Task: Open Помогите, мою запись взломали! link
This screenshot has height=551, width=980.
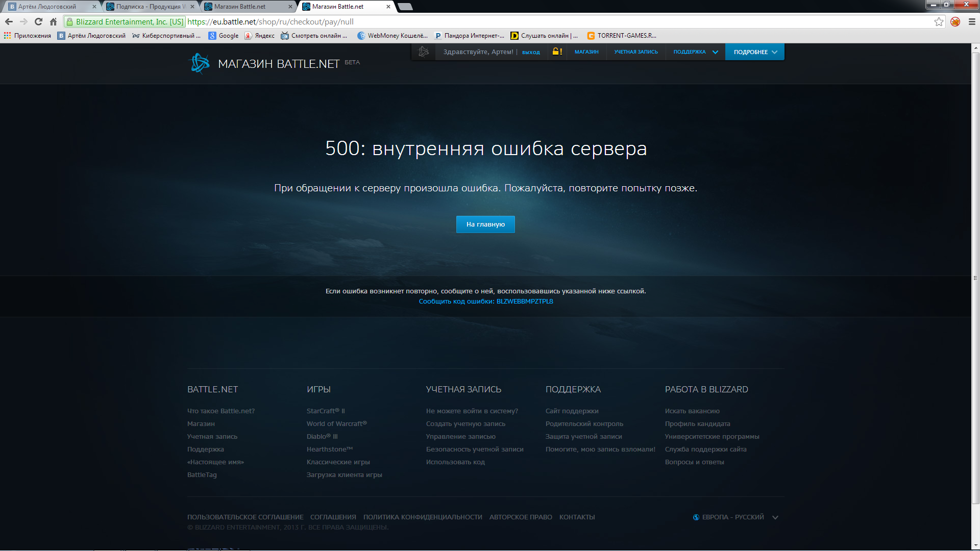Action: coord(600,449)
